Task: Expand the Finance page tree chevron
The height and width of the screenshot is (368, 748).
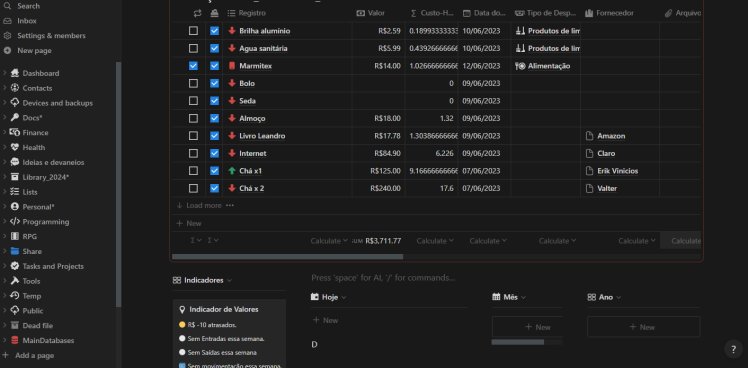Action: pos(5,132)
